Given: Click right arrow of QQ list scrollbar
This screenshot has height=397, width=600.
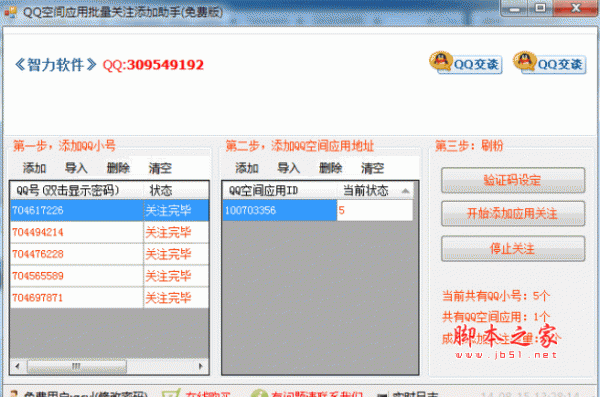Looking at the screenshot, I should click(201, 366).
